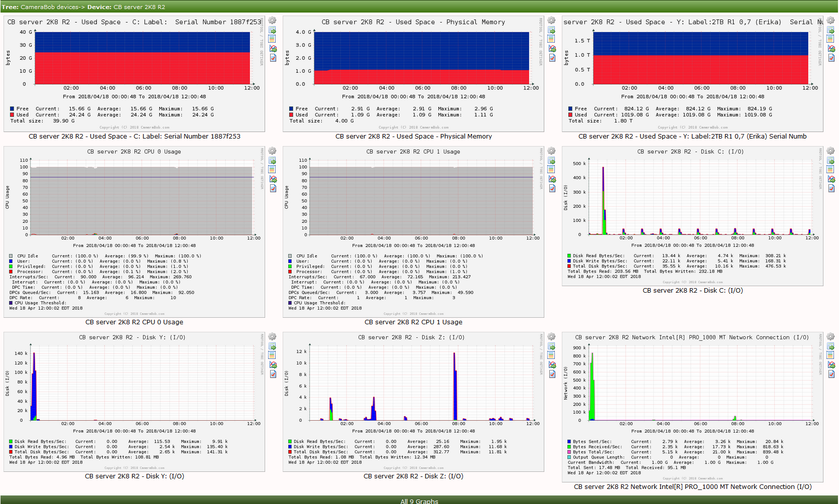Open gear settings icon for Physical Memory graph
The height and width of the screenshot is (504, 839).
click(x=552, y=21)
